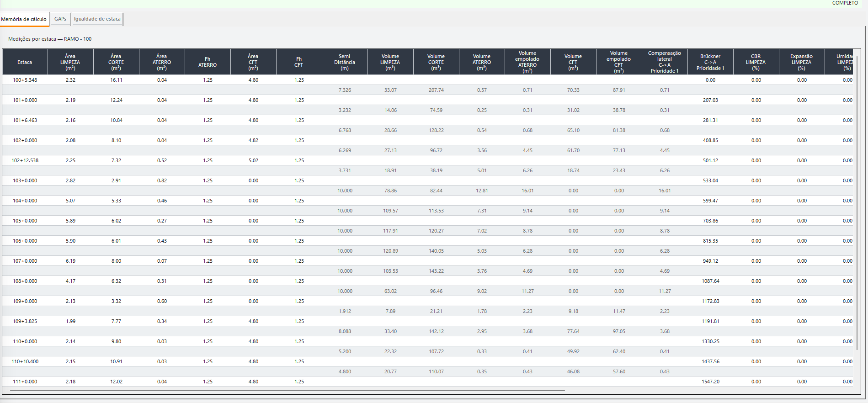Click Volume LIMPEZA value 120.89
This screenshot has width=868, height=403.
point(390,251)
